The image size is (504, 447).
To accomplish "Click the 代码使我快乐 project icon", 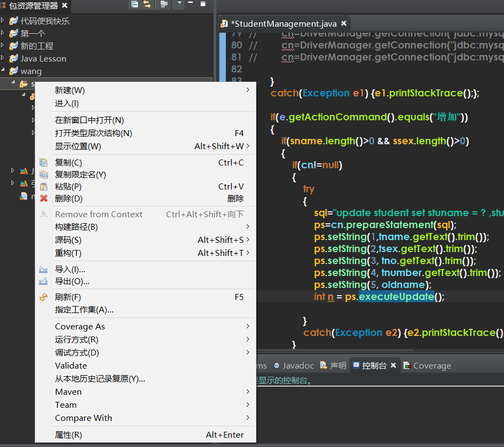I will coord(14,21).
